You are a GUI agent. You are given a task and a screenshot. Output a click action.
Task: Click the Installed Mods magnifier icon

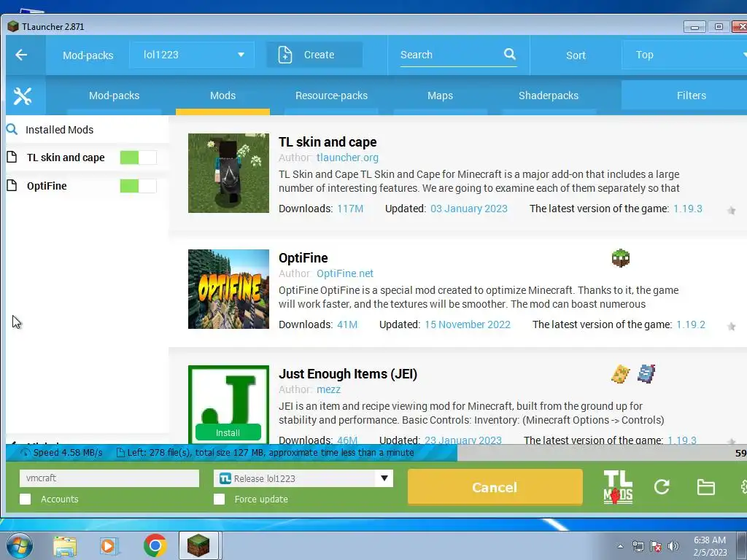coord(12,129)
